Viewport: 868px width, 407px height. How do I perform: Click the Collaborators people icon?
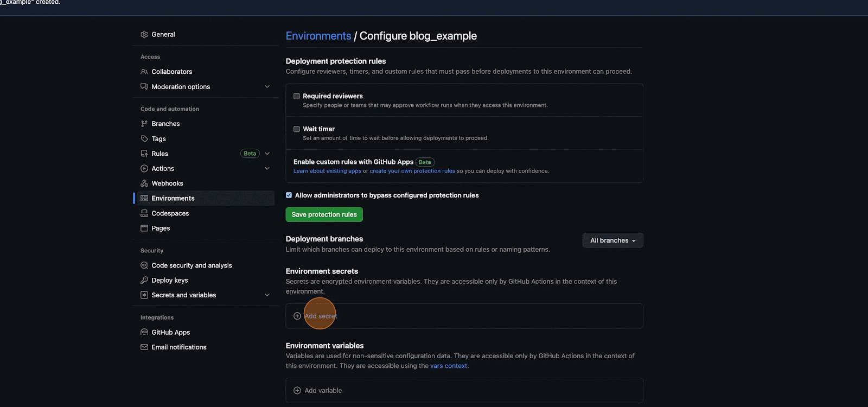click(144, 72)
